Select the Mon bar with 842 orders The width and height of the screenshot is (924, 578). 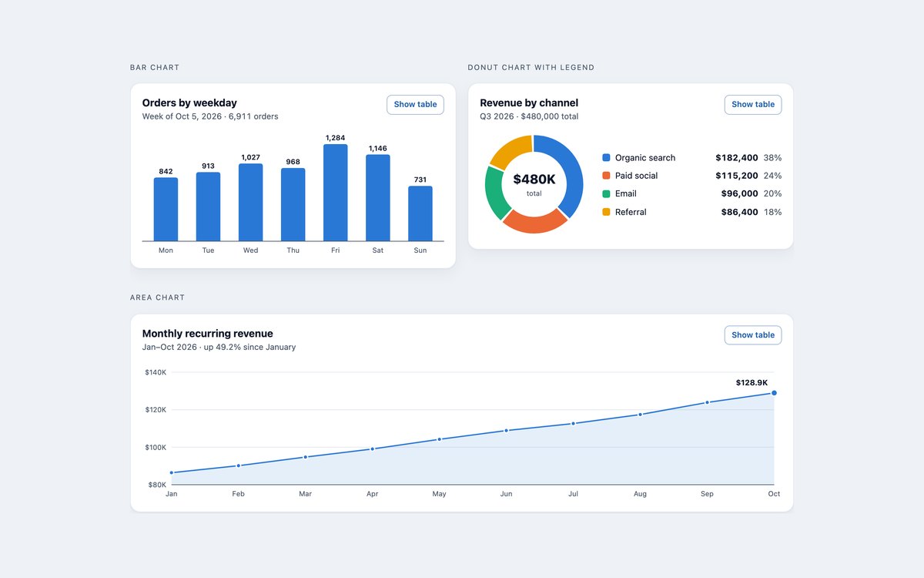coord(166,210)
